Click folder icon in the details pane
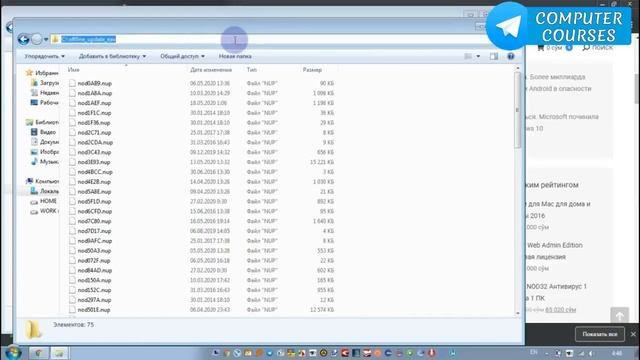The height and width of the screenshot is (360, 640). coord(33,329)
